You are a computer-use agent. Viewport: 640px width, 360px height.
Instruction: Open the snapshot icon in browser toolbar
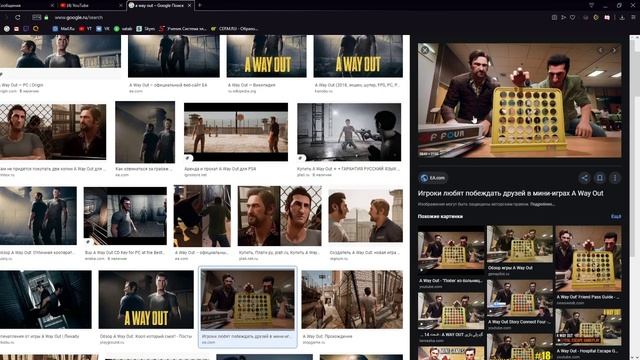(554, 18)
